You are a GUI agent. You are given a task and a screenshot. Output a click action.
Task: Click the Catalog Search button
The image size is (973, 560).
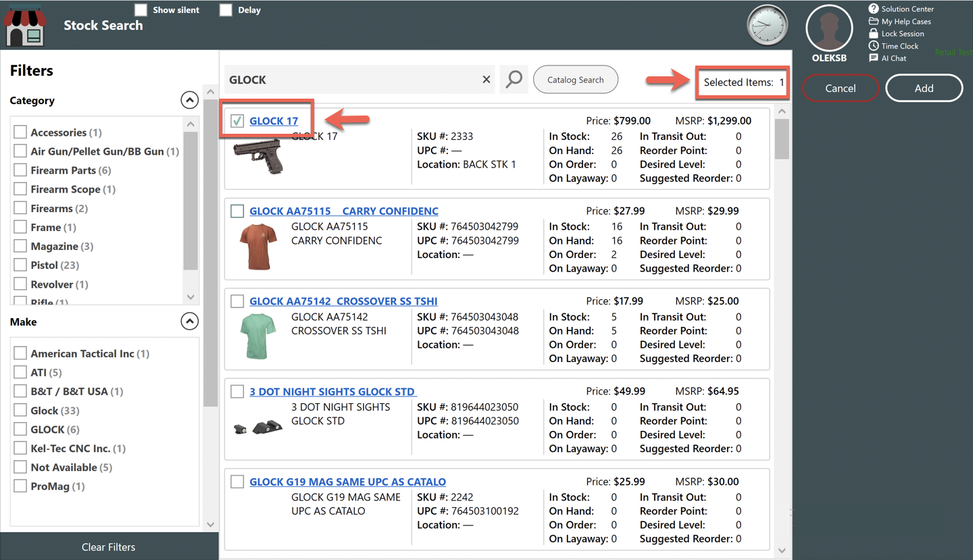click(x=576, y=80)
